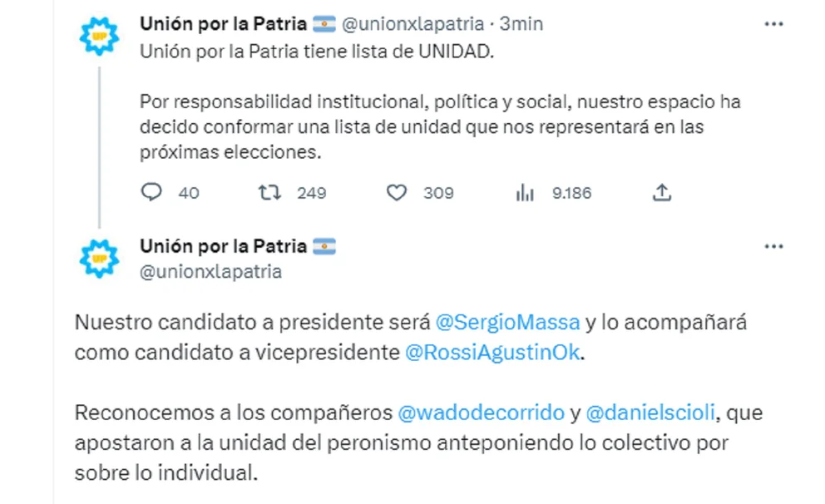
Task: Open @danielscioli mention link
Action: (x=650, y=413)
